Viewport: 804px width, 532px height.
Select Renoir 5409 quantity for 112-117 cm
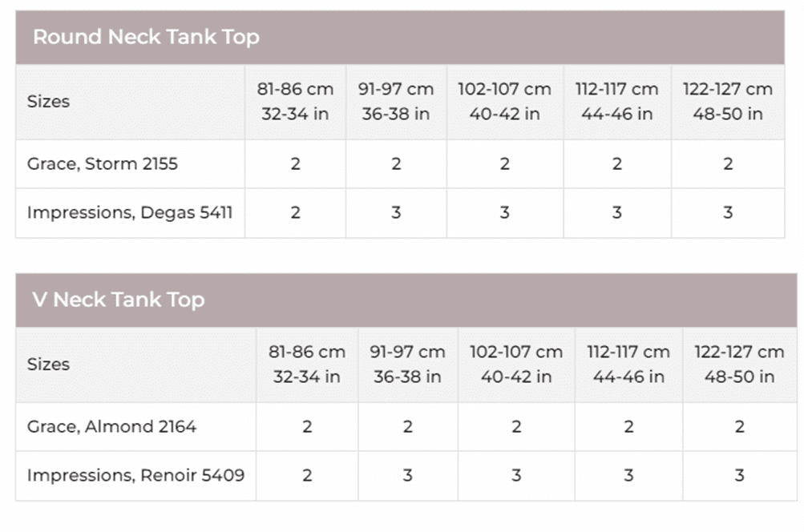coord(628,476)
